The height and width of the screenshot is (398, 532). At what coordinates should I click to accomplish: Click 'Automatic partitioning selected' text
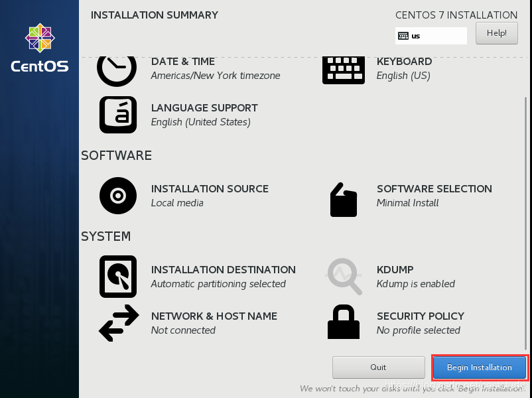[x=218, y=284]
